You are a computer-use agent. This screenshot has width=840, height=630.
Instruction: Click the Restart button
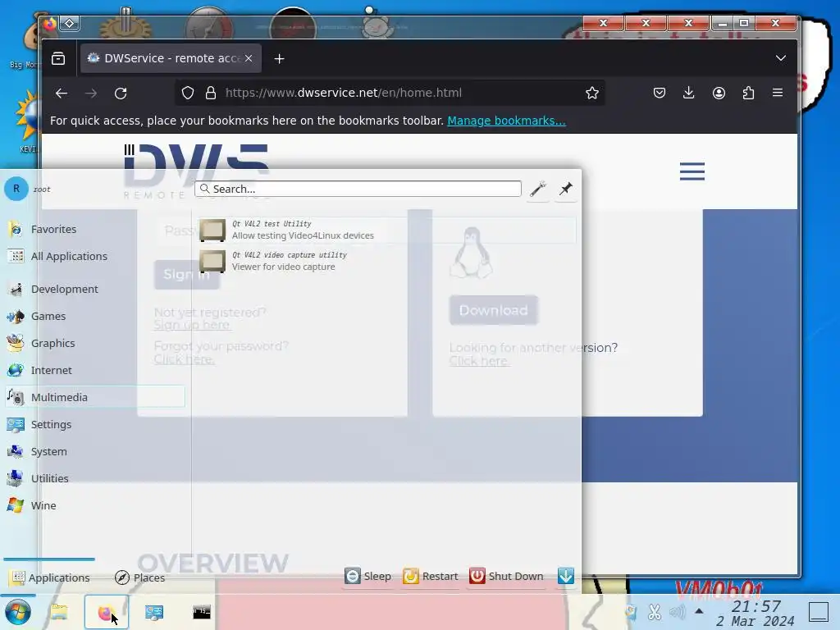click(x=430, y=576)
